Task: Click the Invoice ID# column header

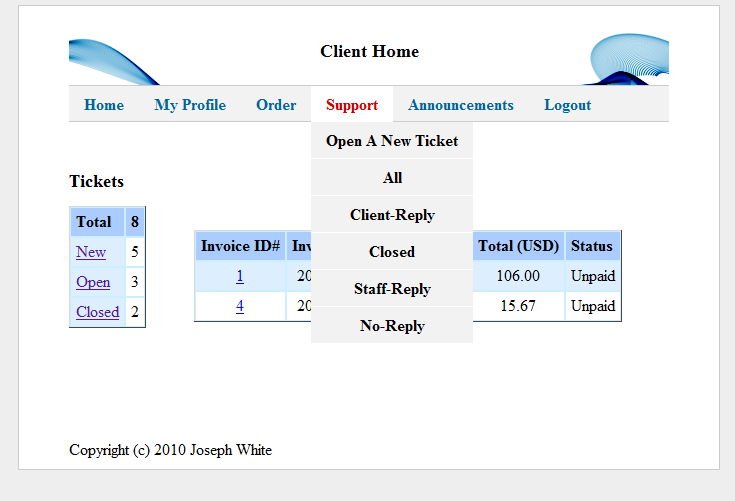Action: (x=240, y=246)
